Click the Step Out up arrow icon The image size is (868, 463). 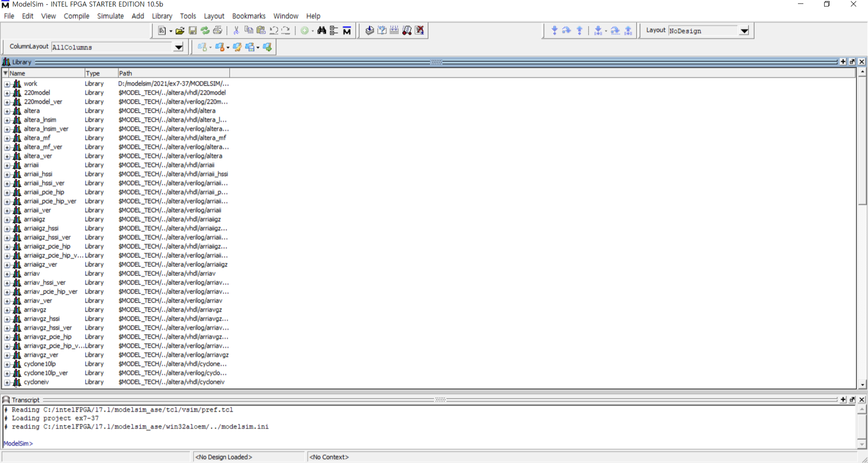click(580, 30)
